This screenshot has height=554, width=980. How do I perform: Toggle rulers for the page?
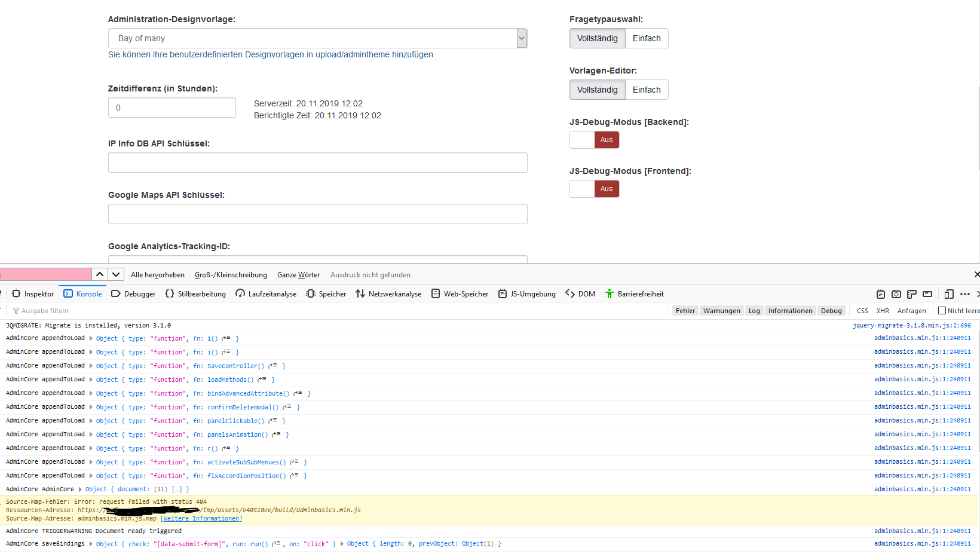tap(912, 294)
